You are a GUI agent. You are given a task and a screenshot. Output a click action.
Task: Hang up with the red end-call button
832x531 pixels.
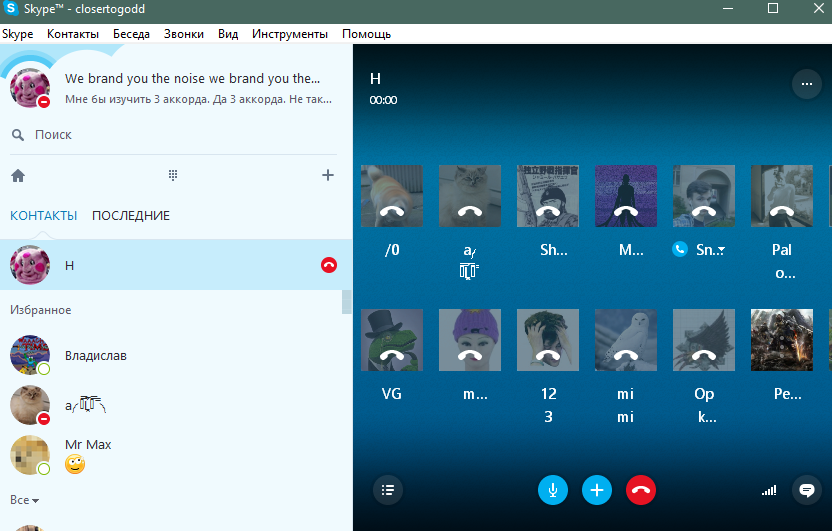coord(641,490)
